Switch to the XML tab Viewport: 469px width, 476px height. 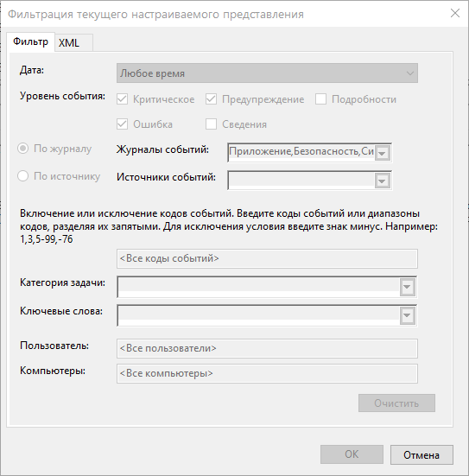click(73, 43)
